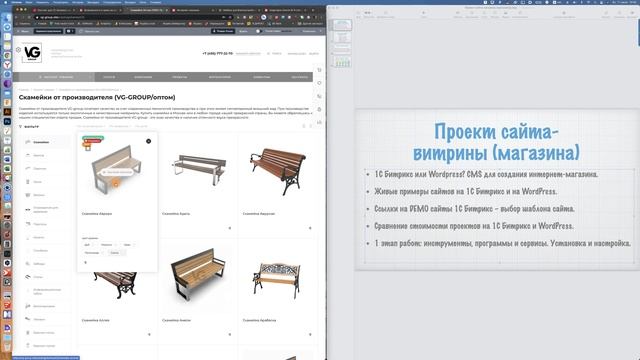This screenshot has width=640, height=360.
Task: Click the dark round icon on the Аврора card
Action: tap(149, 141)
